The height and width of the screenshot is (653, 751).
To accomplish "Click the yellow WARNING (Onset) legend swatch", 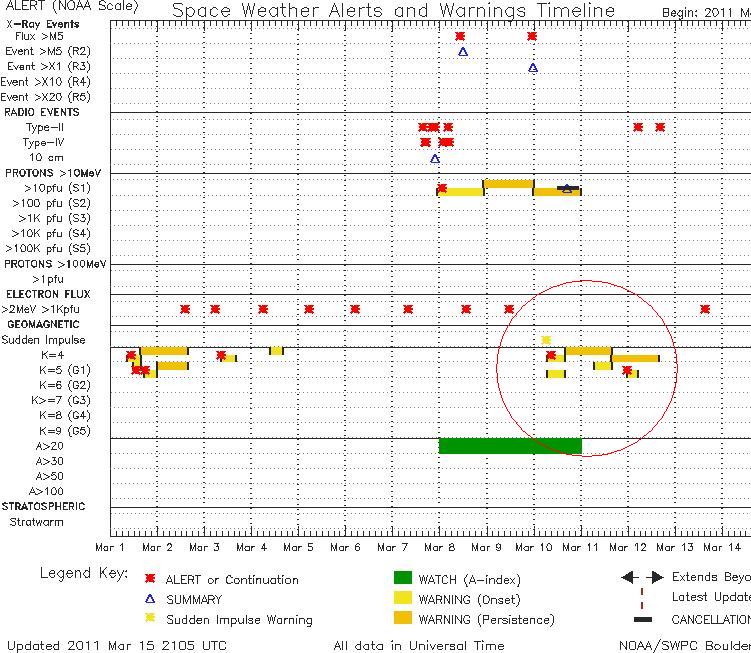I will [403, 597].
